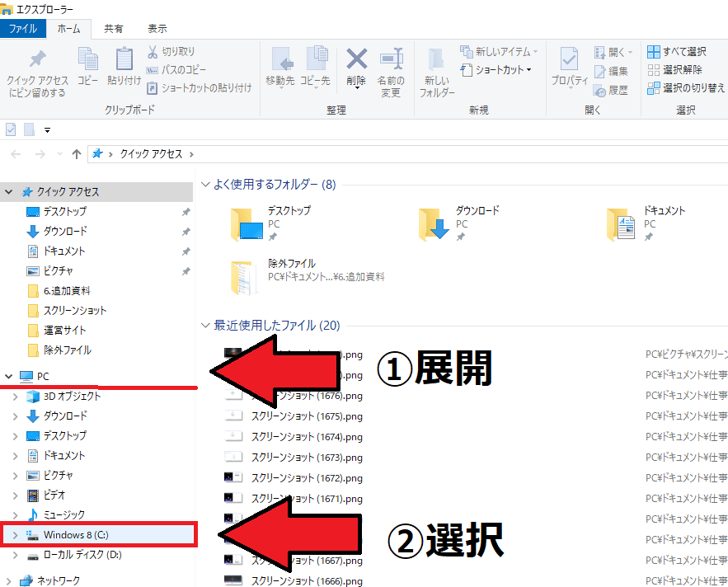728x587 pixels.
Task: Click the Rename icon in the ribbon
Action: click(390, 60)
